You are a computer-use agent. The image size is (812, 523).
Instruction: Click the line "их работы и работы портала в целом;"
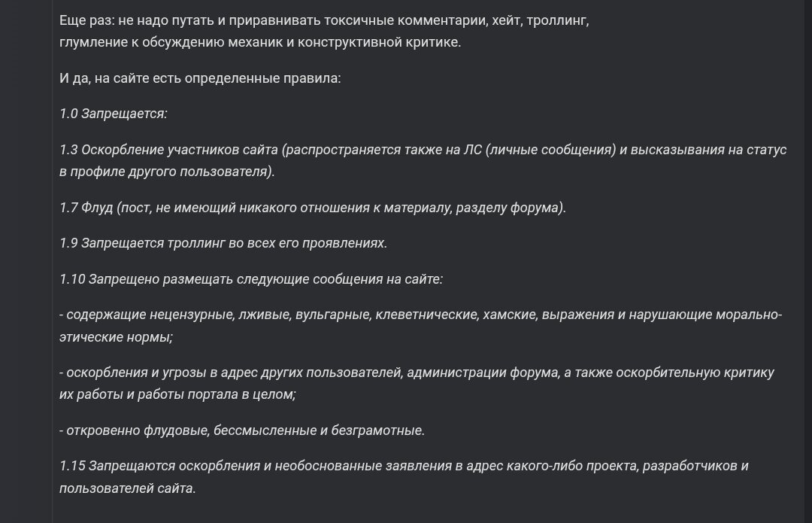(x=177, y=394)
